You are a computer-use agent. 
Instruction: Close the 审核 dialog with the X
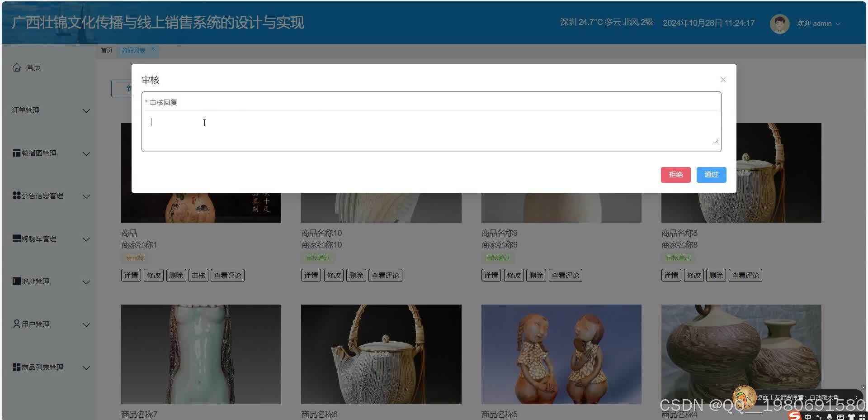(x=722, y=79)
